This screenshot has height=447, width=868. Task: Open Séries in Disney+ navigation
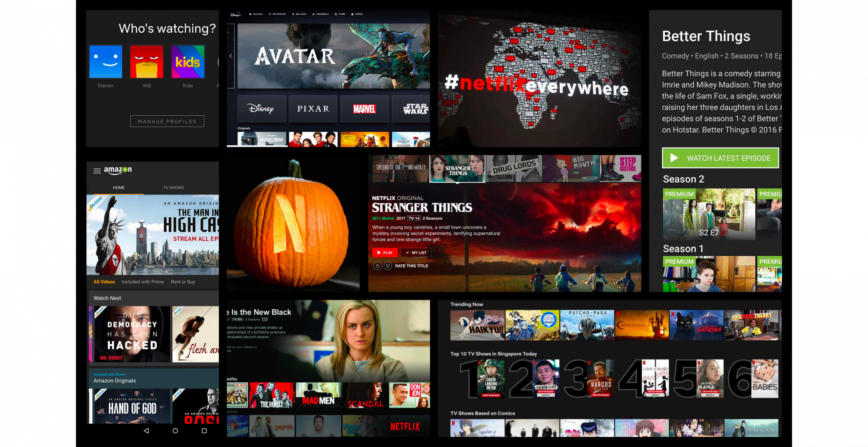click(357, 14)
